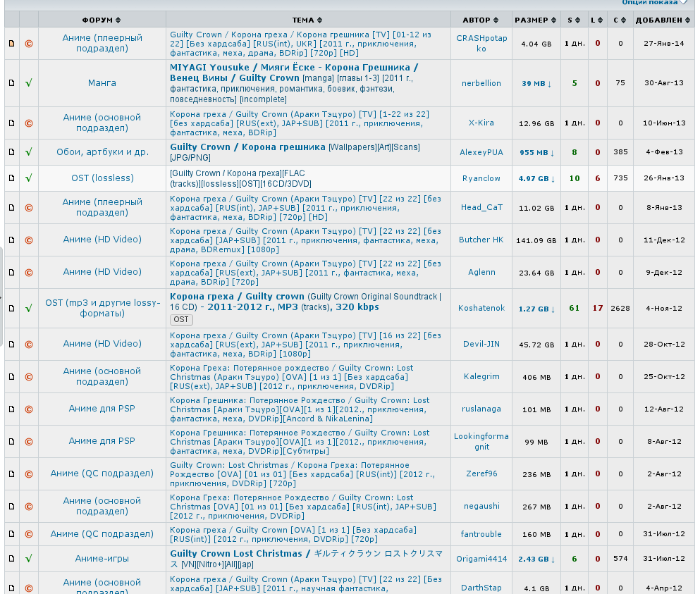Screen dimensions: 700x594
Task: Click the copyright status icon in X-Kira row
Action: (29, 123)
